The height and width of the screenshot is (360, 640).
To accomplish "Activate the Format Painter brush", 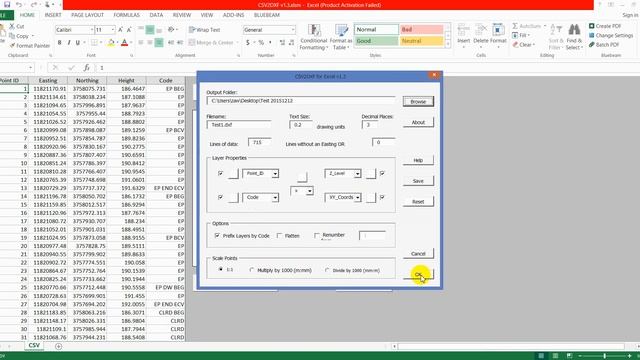I will [12, 45].
